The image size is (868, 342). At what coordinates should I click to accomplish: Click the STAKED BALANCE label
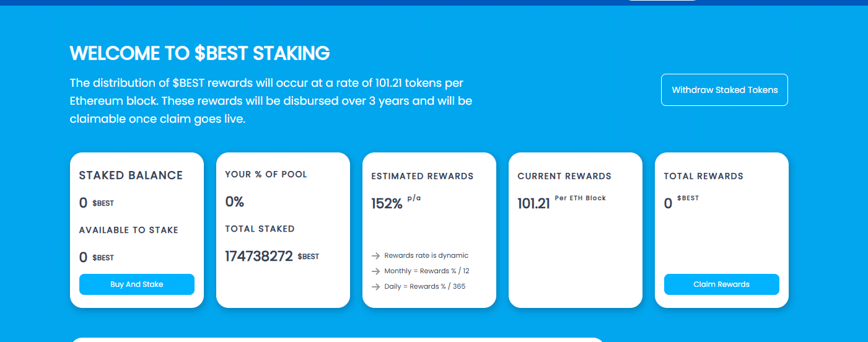(x=131, y=175)
